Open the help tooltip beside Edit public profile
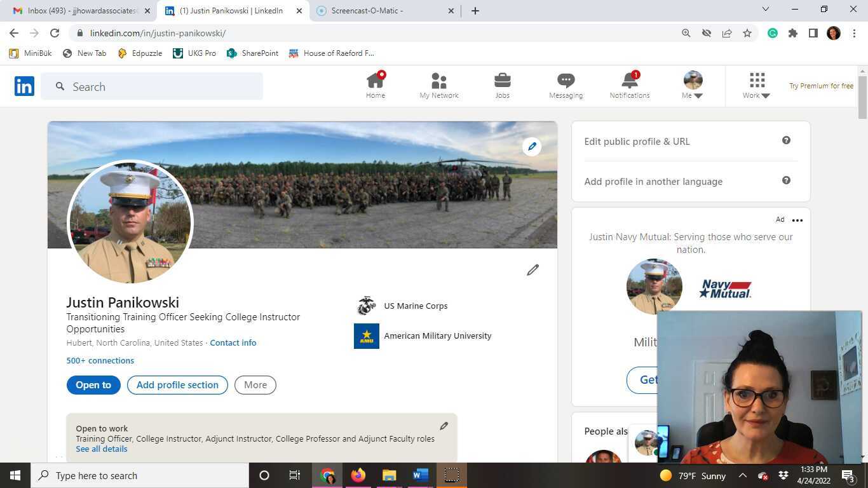Image resolution: width=868 pixels, height=488 pixels. point(786,140)
